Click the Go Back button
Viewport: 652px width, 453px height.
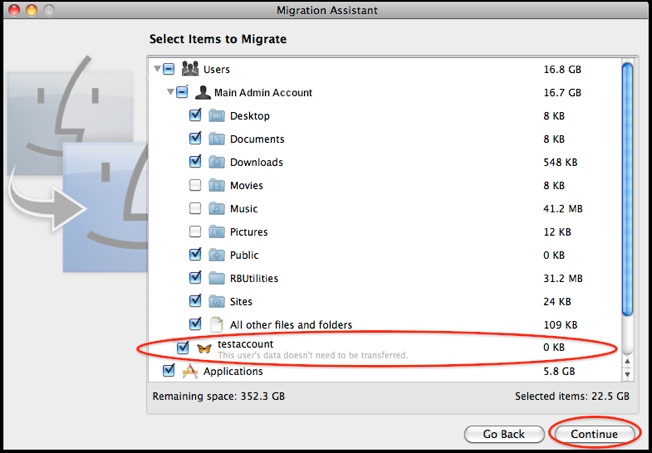click(x=504, y=434)
